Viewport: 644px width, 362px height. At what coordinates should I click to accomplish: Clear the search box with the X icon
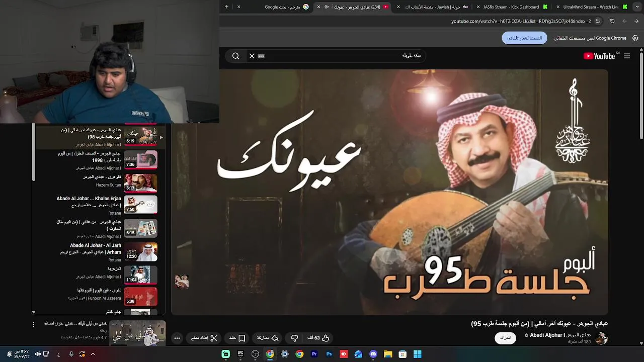click(x=252, y=56)
